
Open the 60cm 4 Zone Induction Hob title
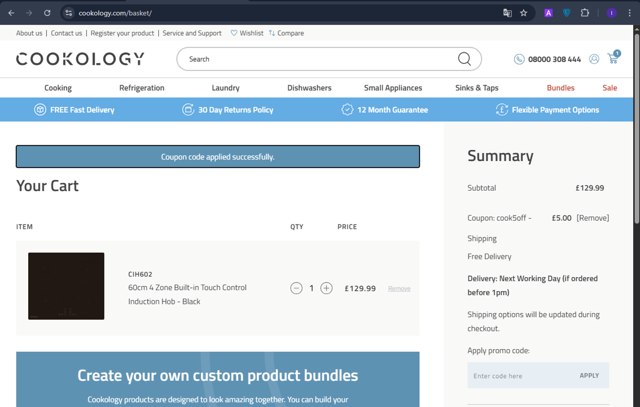(x=187, y=294)
